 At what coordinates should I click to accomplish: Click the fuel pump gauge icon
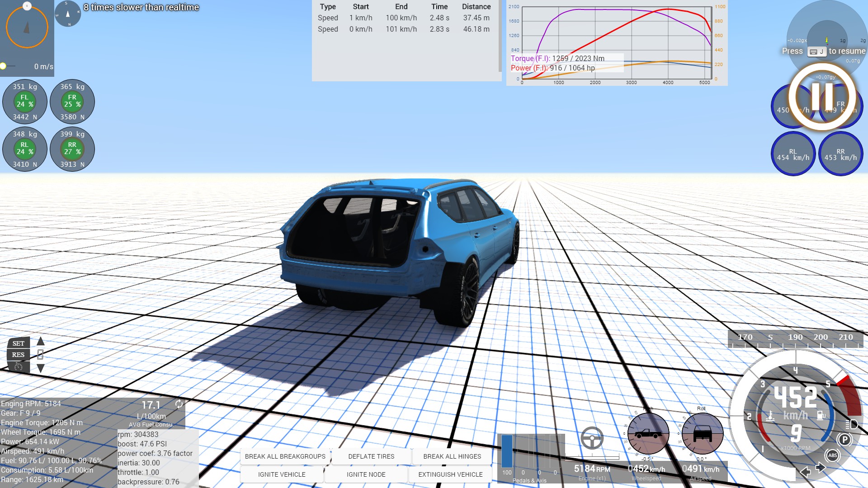821,415
